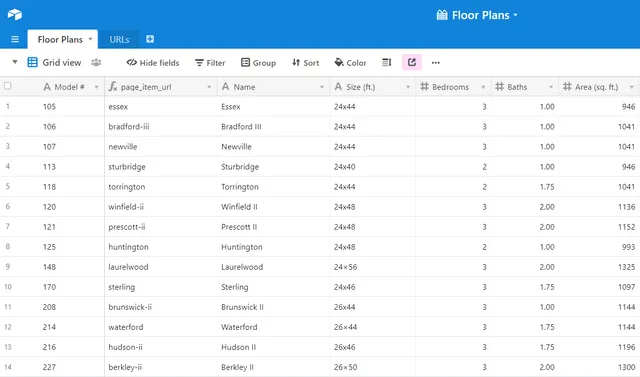Select area value 1325 cell
Image resolution: width=640 pixels, height=377 pixels.
tap(599, 267)
